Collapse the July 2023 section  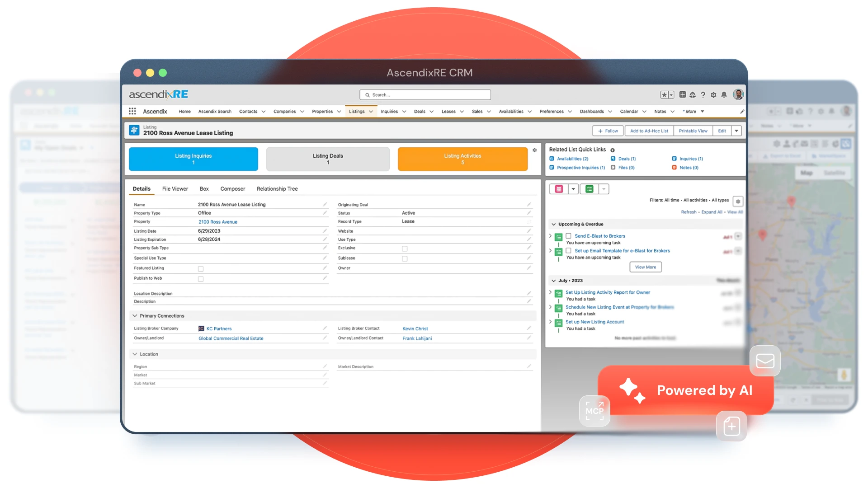tap(554, 281)
